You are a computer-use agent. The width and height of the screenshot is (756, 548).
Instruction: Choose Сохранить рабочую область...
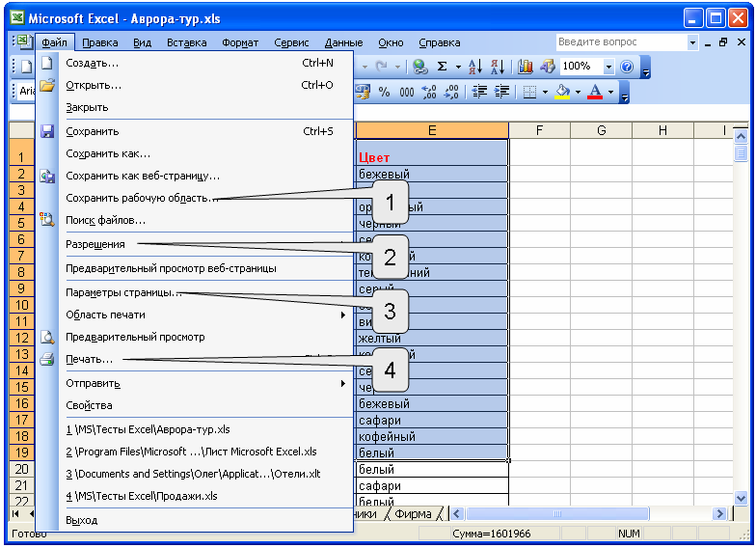(195, 199)
